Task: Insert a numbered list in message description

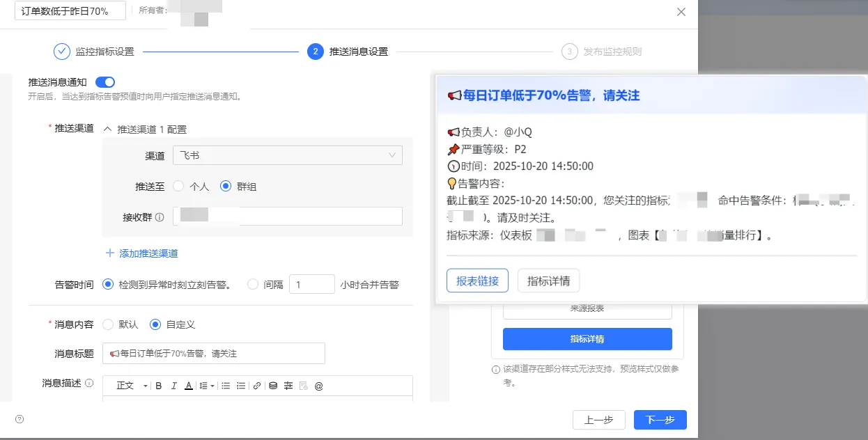Action: coord(240,385)
